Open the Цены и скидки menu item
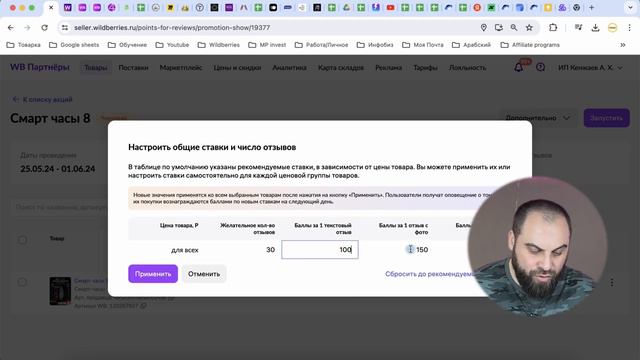This screenshot has width=640, height=360. [x=237, y=68]
